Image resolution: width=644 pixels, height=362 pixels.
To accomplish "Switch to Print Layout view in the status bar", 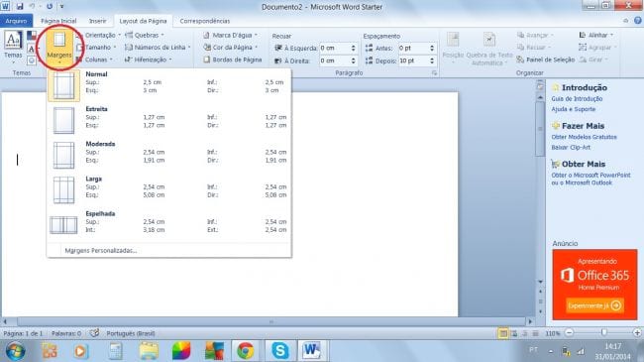I will pos(503,333).
